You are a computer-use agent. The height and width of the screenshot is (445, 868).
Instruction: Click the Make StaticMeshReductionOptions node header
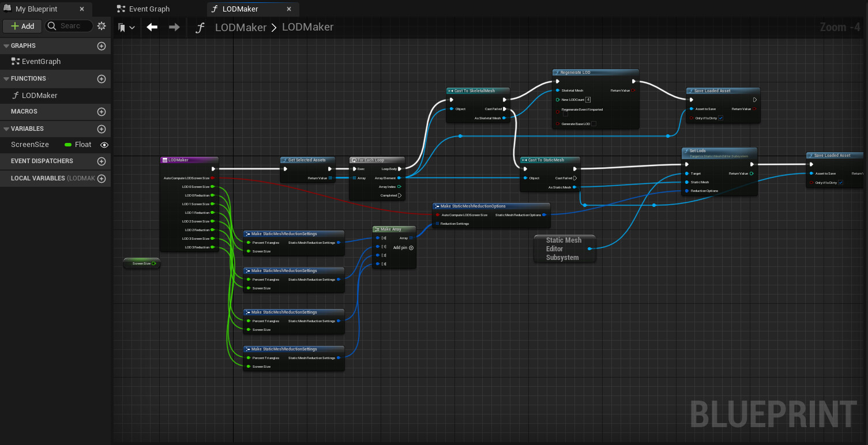(491, 206)
